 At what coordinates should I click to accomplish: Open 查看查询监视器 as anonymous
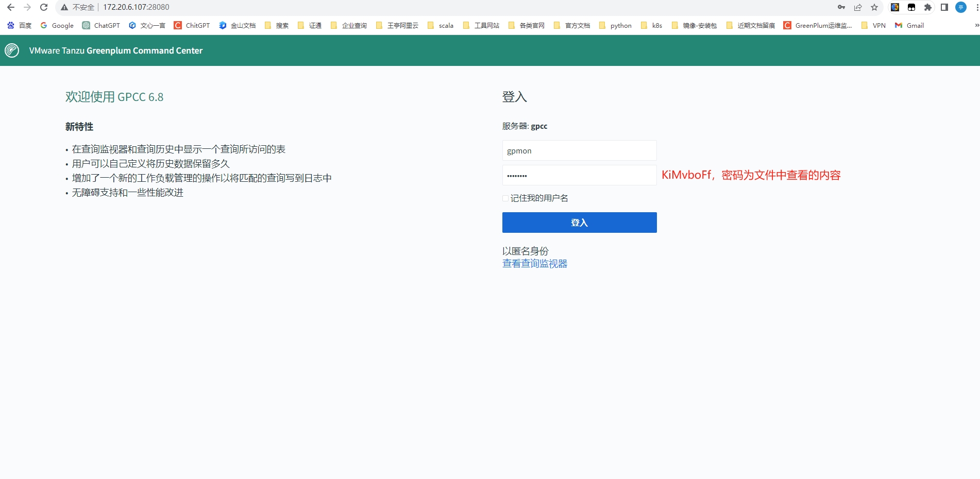534,263
